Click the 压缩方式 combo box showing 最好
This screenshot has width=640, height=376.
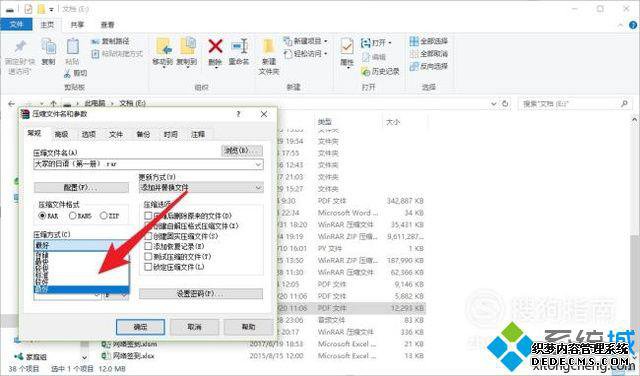(81, 245)
